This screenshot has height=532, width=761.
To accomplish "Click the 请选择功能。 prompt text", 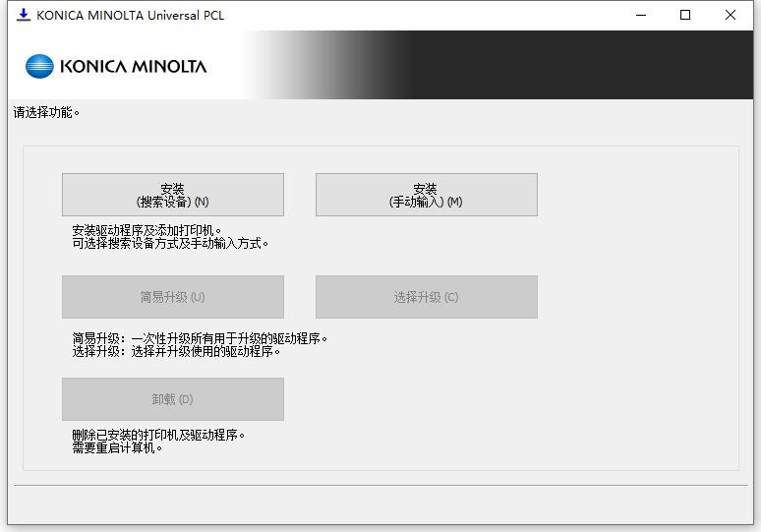I will coord(46,113).
